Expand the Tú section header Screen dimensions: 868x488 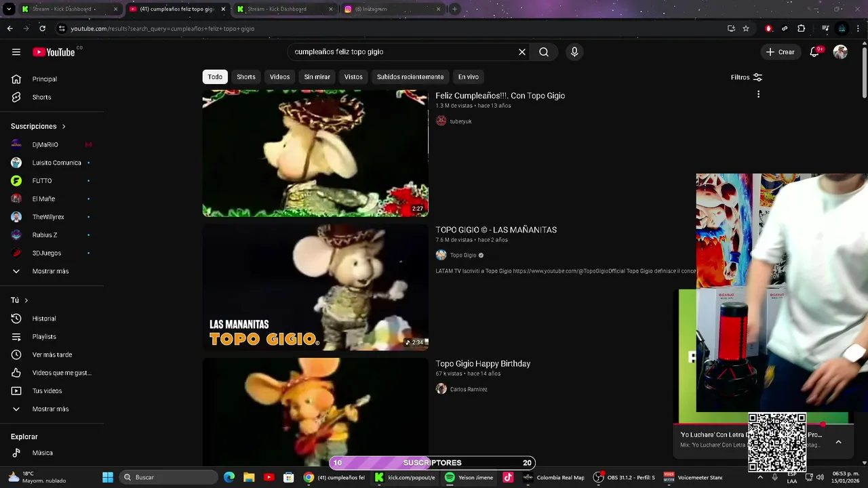(20, 300)
